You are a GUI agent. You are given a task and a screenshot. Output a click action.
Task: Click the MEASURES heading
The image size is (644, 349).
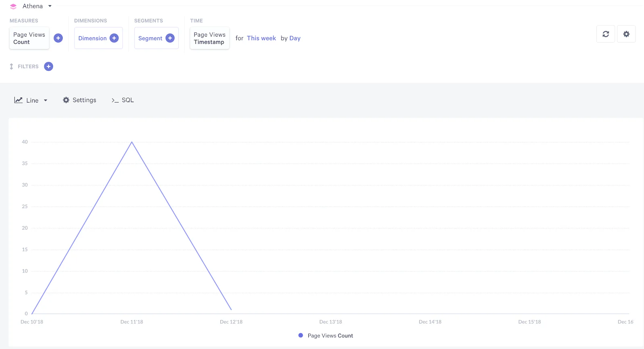(x=24, y=21)
